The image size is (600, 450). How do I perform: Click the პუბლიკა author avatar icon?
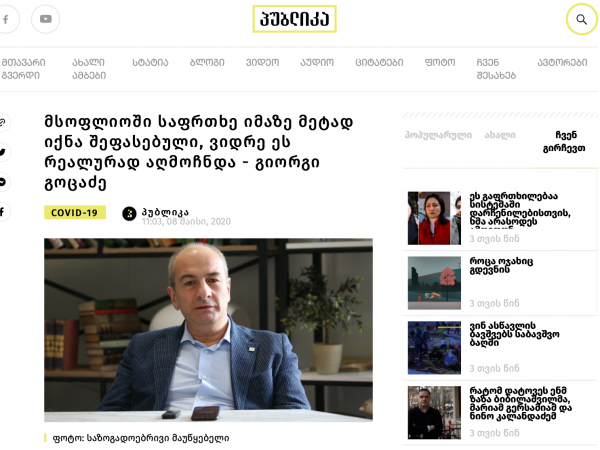[x=129, y=214]
